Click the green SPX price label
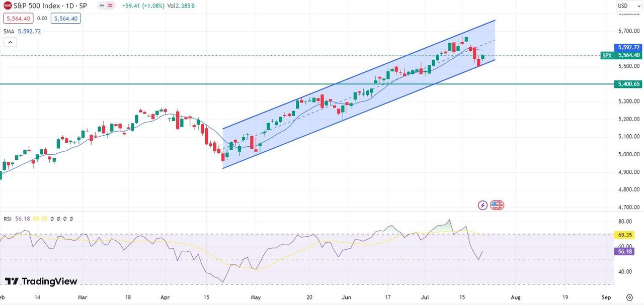The image size is (644, 306). [x=607, y=55]
